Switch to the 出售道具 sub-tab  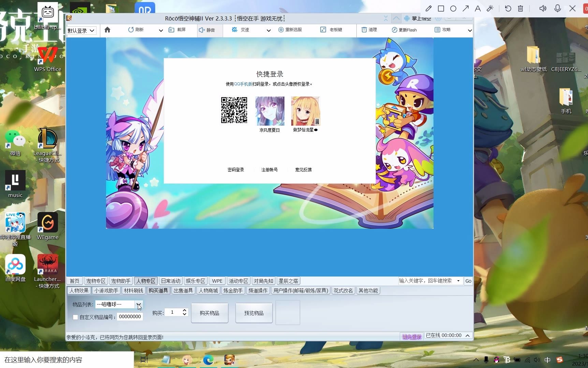(x=183, y=291)
